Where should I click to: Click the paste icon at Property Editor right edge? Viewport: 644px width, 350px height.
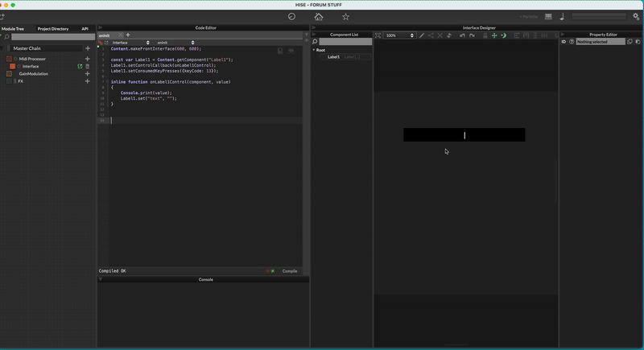(638, 42)
